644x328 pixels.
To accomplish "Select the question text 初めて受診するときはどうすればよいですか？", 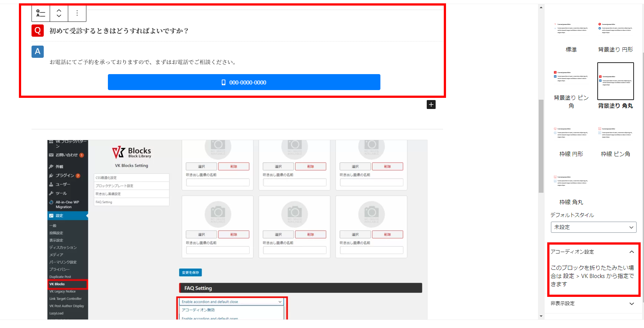I will point(119,31).
